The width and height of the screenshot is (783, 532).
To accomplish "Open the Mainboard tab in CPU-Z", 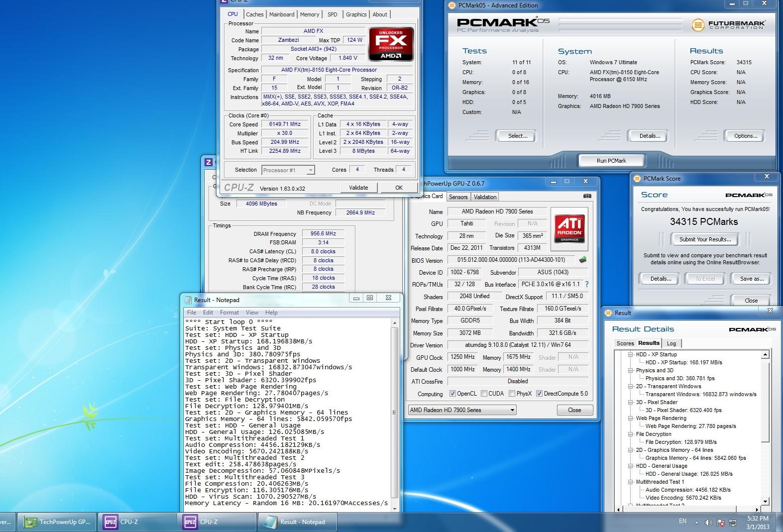I will click(x=282, y=14).
